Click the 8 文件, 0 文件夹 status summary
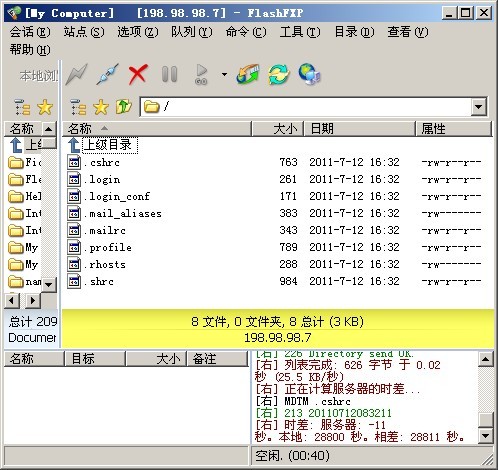 (x=277, y=321)
